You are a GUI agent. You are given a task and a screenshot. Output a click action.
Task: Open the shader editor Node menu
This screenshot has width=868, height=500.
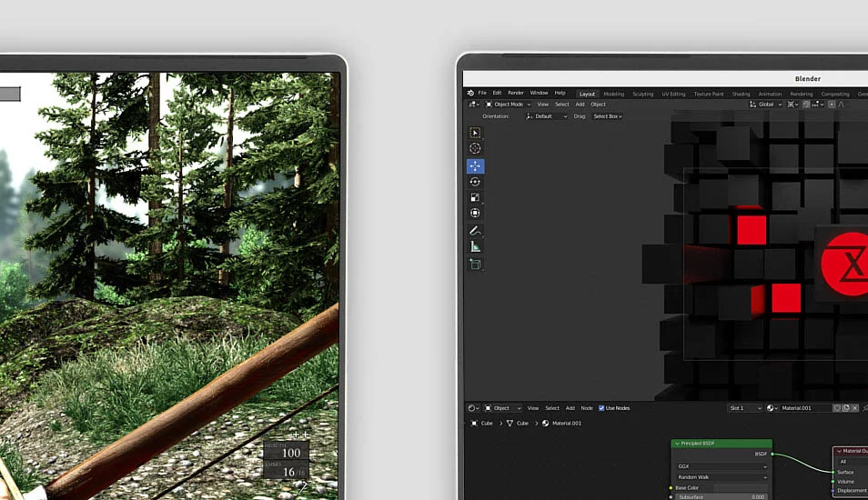pos(587,408)
